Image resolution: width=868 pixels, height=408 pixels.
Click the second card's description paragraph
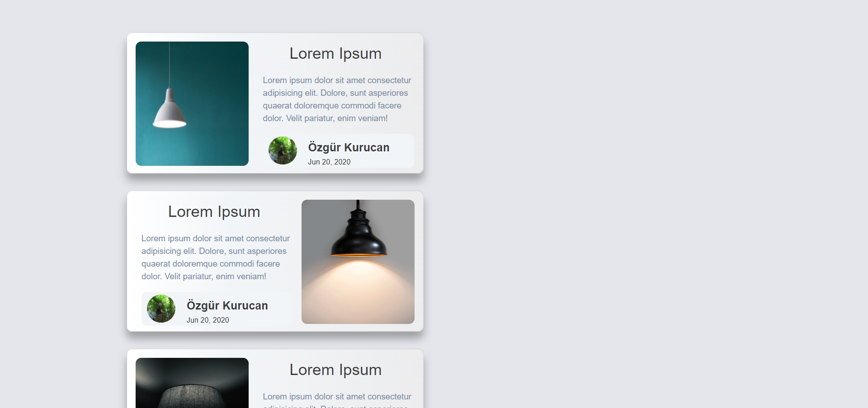pyautogui.click(x=216, y=257)
